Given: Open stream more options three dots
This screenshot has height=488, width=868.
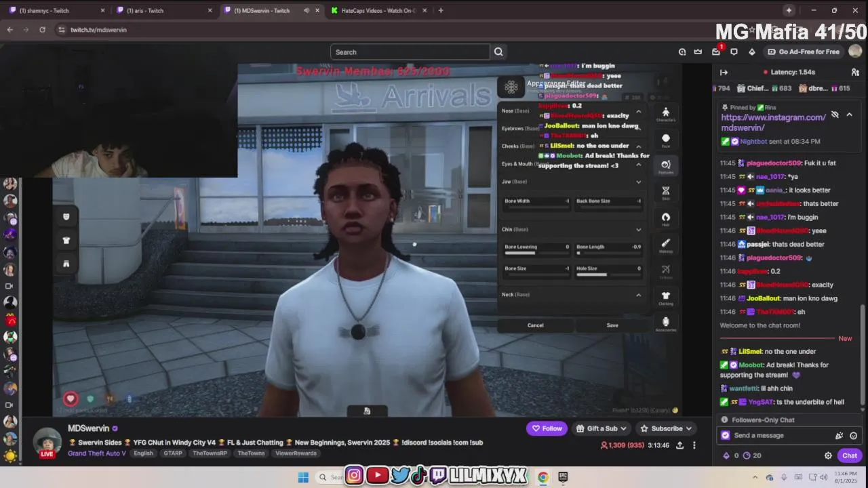Looking at the screenshot, I should 694,445.
